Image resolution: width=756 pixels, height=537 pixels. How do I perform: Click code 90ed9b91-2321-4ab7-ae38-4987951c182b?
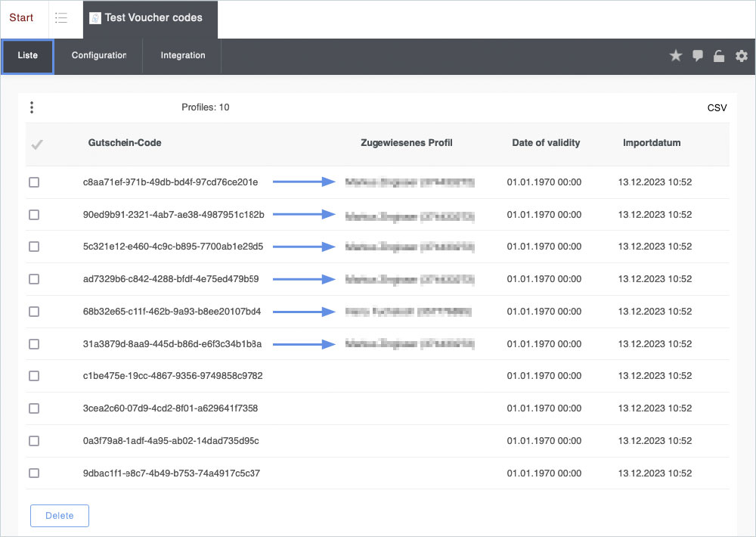point(174,214)
